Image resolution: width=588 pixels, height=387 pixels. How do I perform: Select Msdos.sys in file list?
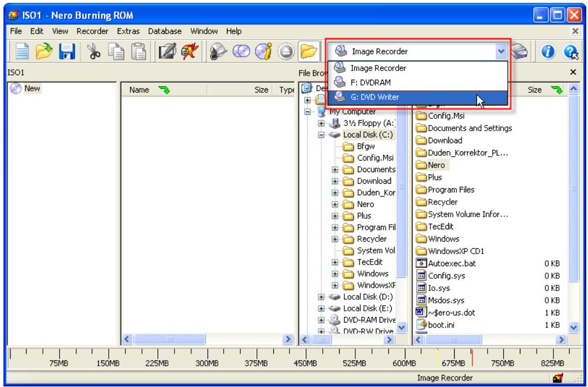[x=446, y=301]
